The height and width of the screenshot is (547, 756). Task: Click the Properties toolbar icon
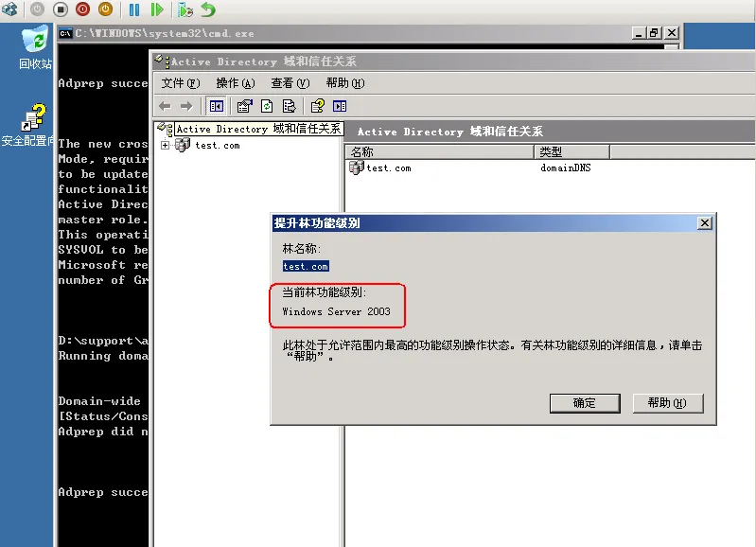point(245,106)
